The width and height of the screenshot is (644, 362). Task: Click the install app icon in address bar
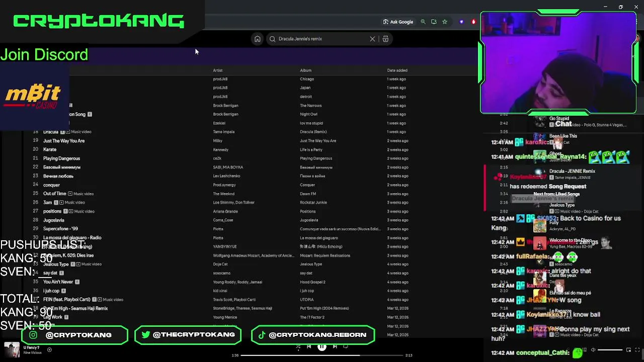434,22
